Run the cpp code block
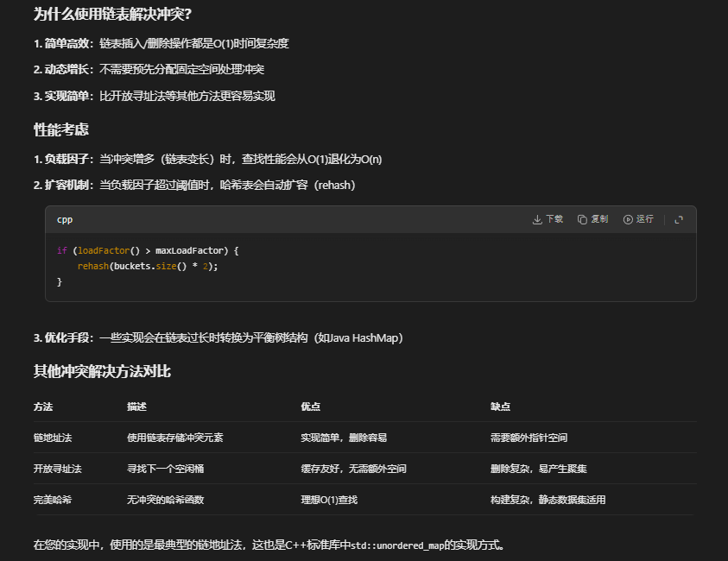 point(638,219)
